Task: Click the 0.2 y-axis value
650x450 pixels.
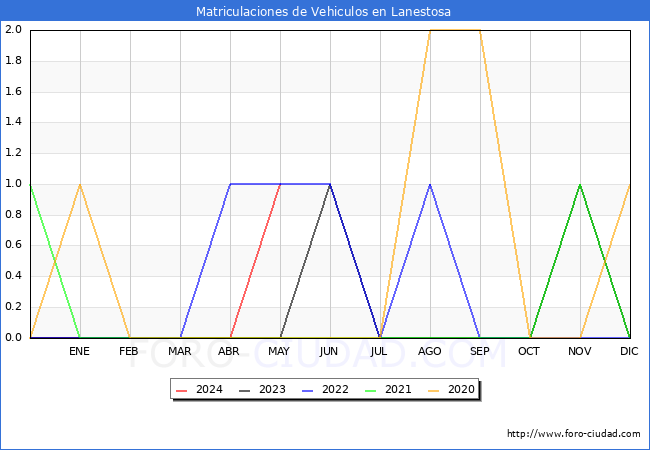Action: (x=13, y=307)
